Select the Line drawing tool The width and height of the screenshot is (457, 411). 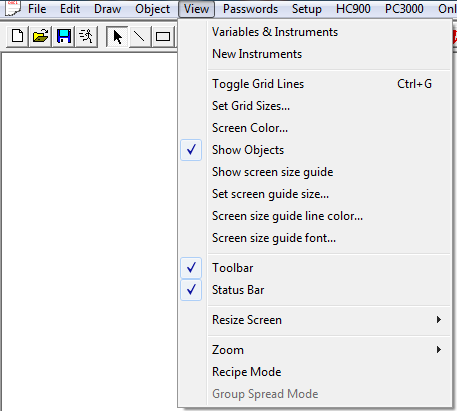coord(139,36)
